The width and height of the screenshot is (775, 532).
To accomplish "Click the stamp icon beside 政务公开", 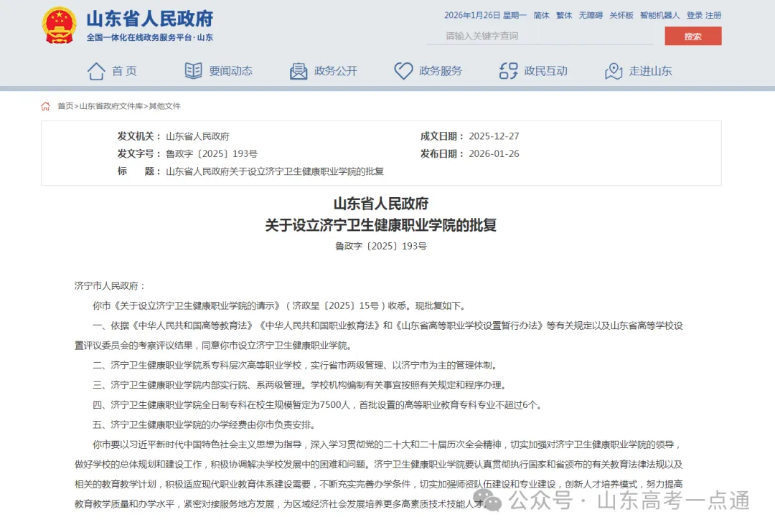I will 299,71.
